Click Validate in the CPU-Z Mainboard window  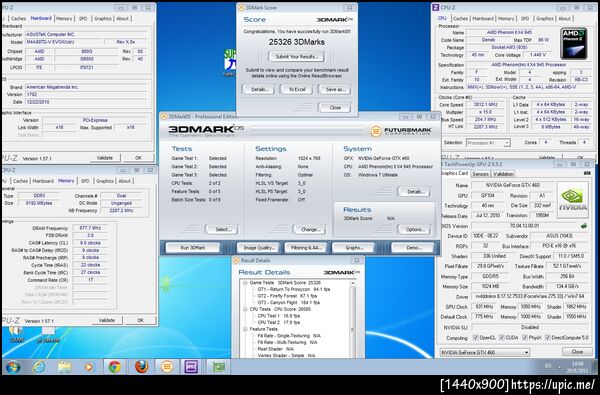105,158
